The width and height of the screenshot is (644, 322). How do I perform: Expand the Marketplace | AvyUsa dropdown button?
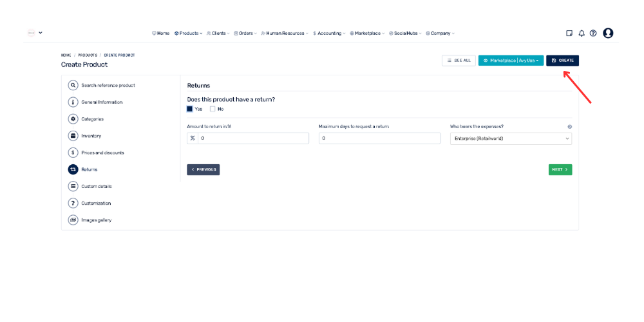pos(511,61)
